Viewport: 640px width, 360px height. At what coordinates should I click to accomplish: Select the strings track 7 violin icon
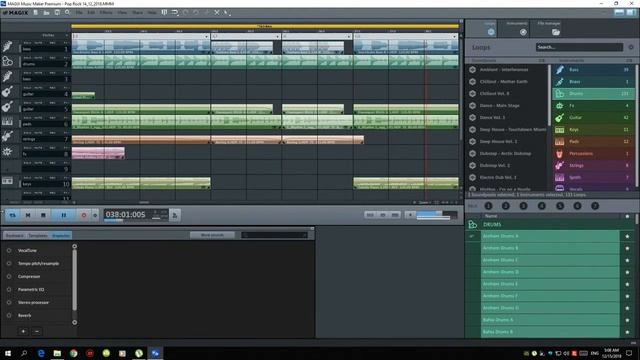point(7,136)
